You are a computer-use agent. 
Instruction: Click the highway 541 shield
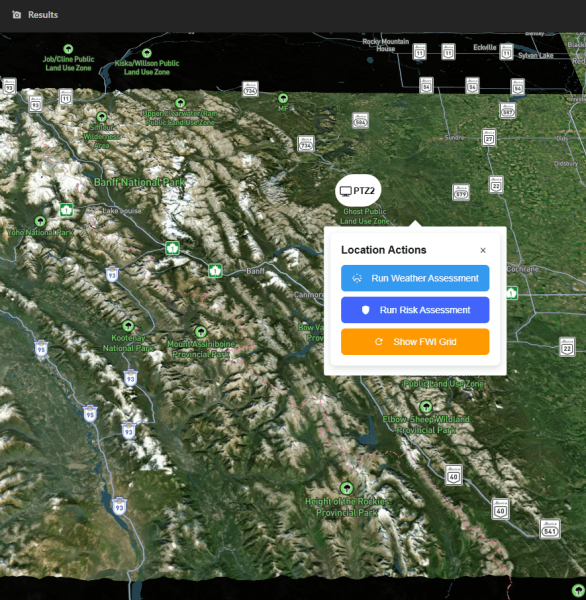[x=550, y=529]
